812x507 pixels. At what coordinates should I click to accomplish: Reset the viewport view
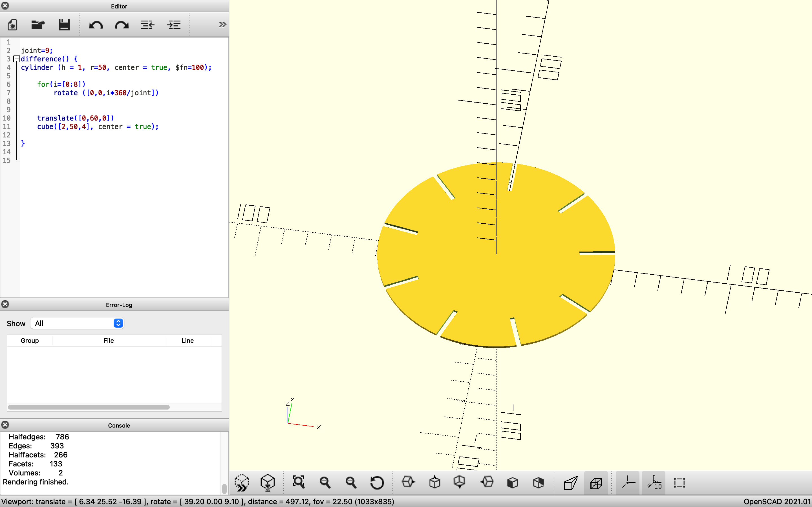[x=377, y=482]
